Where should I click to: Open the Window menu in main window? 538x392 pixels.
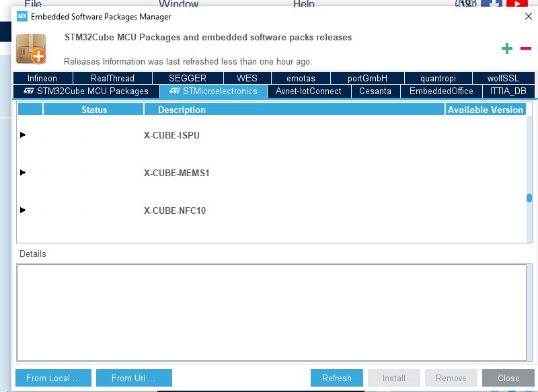click(178, 4)
